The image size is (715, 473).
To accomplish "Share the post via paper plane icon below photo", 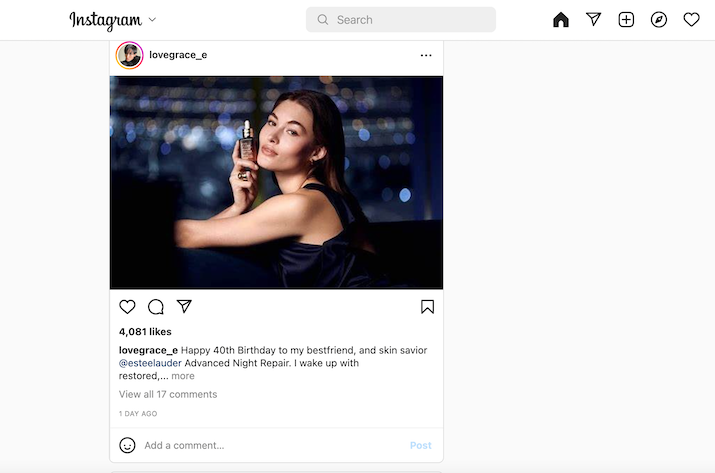I will (184, 306).
